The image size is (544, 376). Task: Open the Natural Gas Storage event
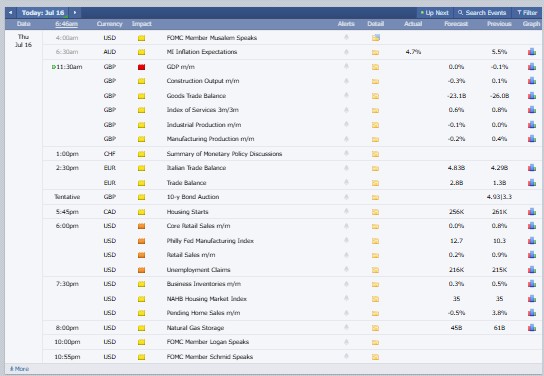tap(195, 328)
